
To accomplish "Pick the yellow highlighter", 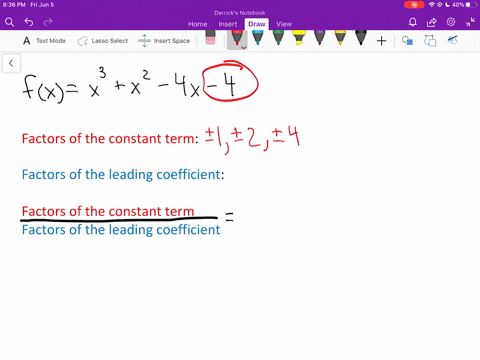I will (299, 38).
